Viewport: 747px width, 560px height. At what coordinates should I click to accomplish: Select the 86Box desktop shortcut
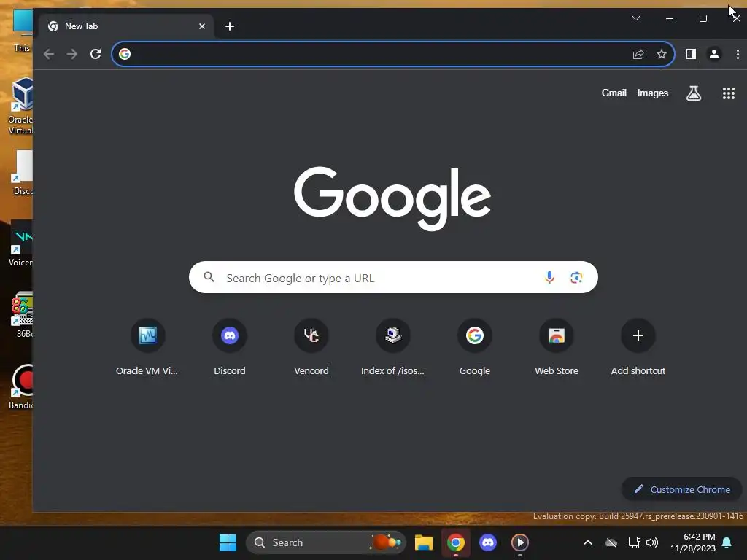click(x=22, y=314)
